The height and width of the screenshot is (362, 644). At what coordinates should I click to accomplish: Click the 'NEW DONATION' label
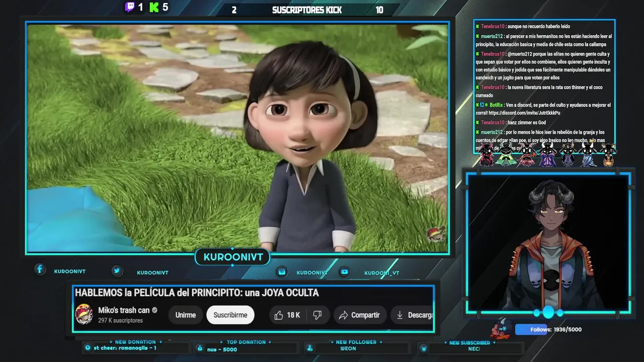coord(135,342)
